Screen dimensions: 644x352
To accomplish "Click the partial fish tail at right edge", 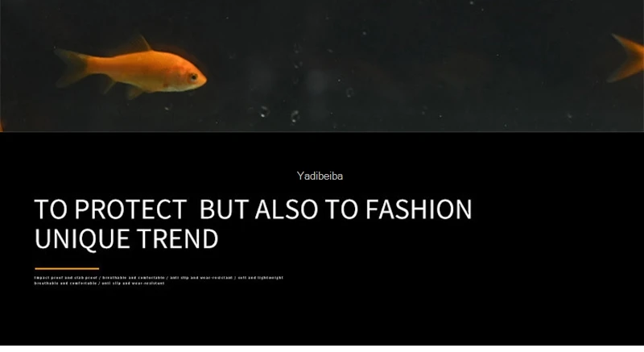I will (x=626, y=58).
